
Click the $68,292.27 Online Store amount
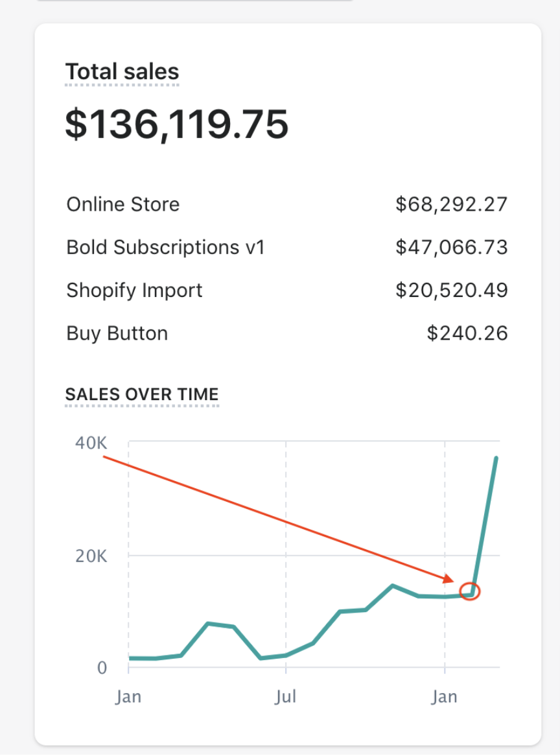coord(453,204)
